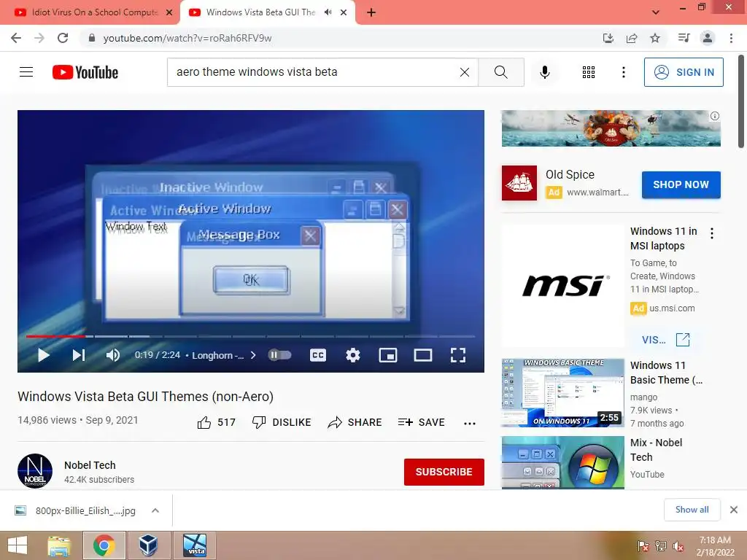The width and height of the screenshot is (747, 560).
Task: Like the video (517)
Action: tap(217, 422)
